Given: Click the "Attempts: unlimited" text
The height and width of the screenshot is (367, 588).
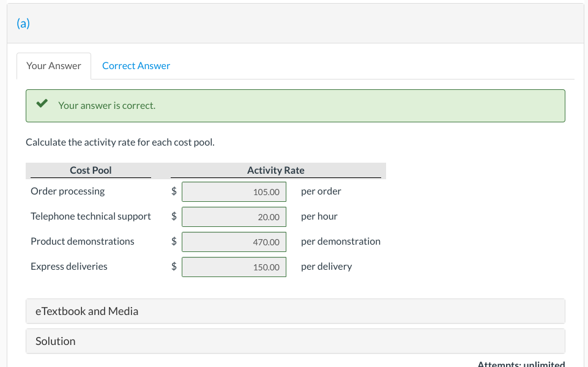Looking at the screenshot, I should click(521, 364).
